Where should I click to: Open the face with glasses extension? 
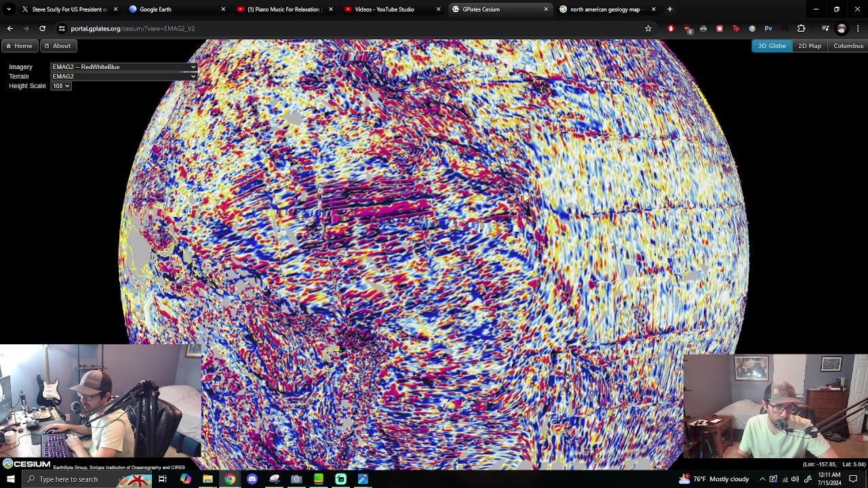(703, 28)
